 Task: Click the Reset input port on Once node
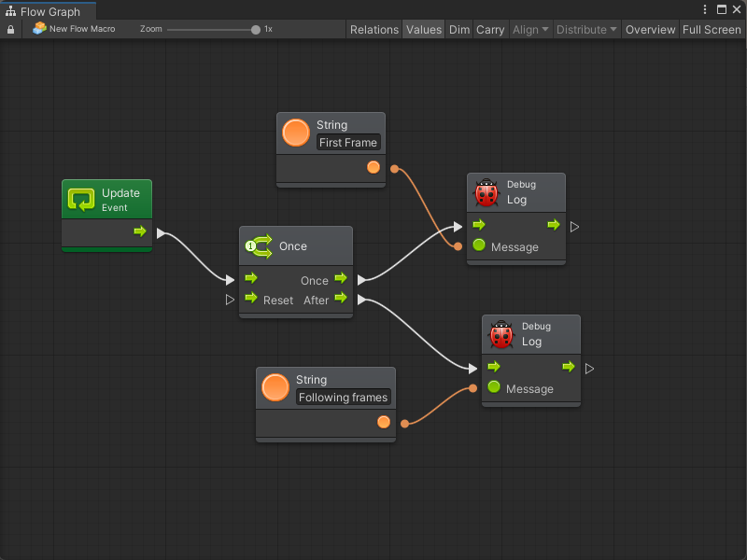[250, 300]
